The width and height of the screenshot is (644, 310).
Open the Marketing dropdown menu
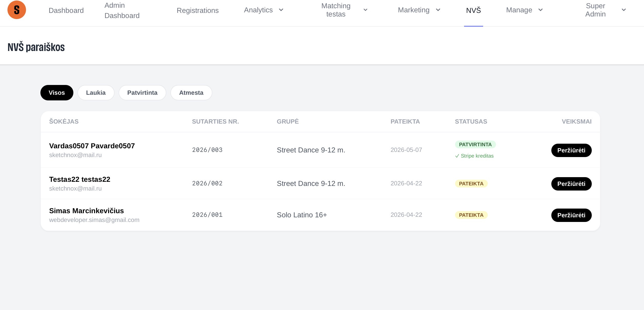[419, 10]
